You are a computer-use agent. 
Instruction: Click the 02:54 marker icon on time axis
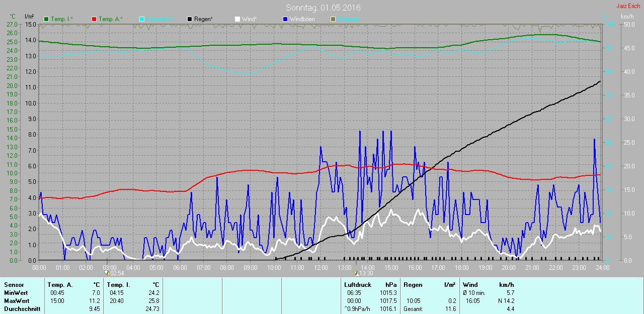[107, 273]
